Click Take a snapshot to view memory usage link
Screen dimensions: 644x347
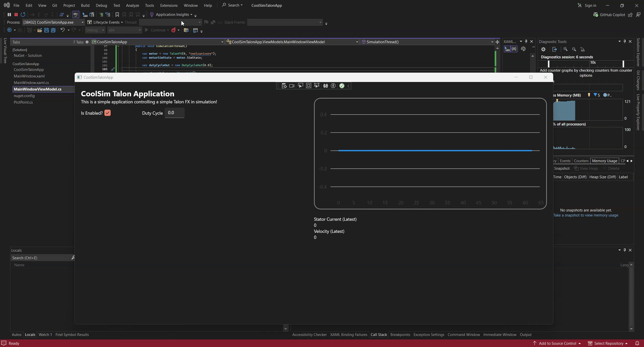coord(586,215)
